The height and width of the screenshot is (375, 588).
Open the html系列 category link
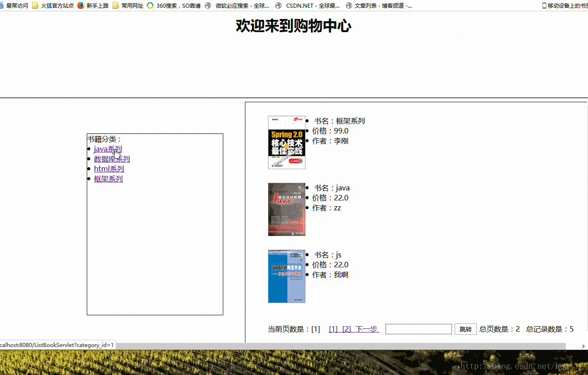pos(108,169)
